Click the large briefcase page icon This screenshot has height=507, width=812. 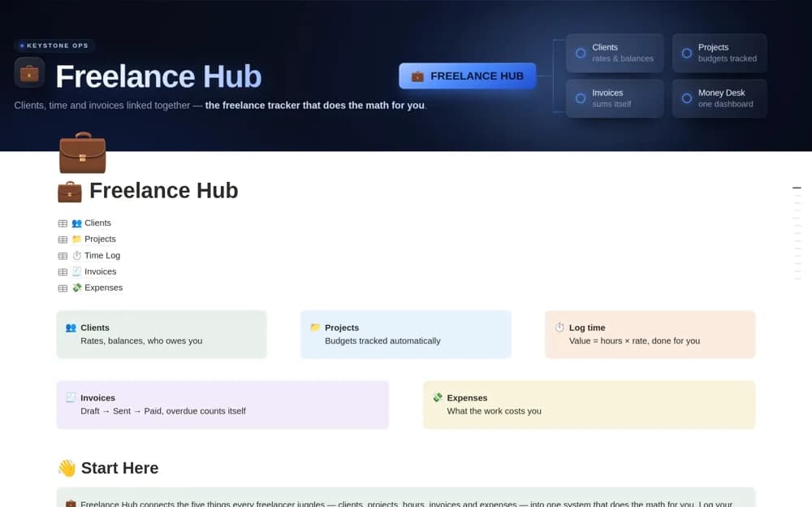pyautogui.click(x=82, y=153)
